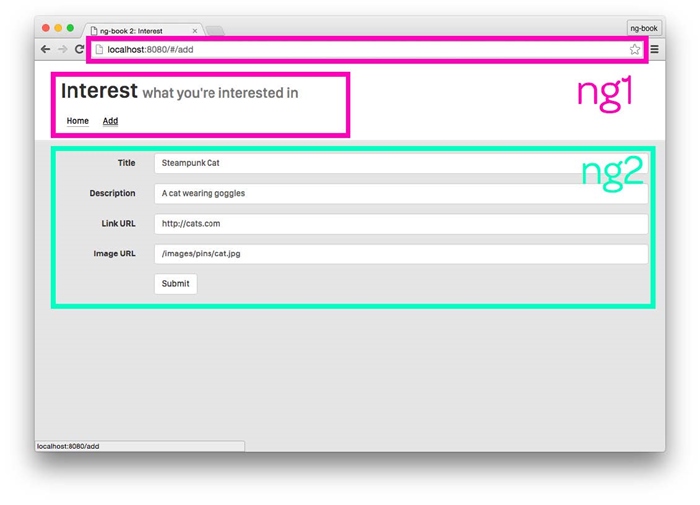Click the ng-book profile button

coord(644,28)
